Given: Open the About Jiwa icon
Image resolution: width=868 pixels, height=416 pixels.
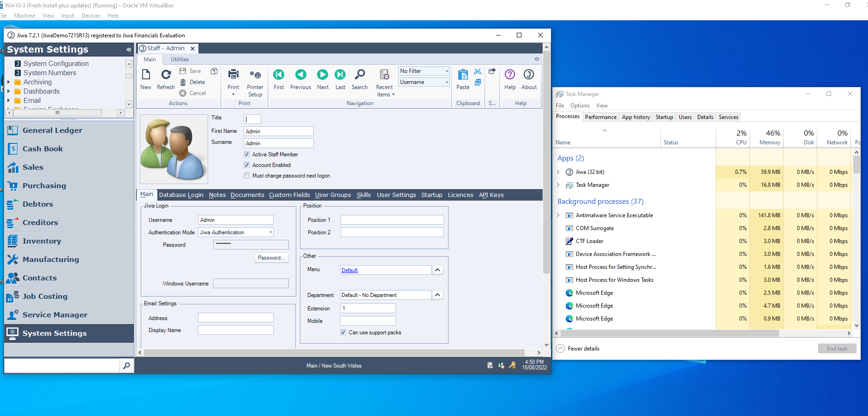Looking at the screenshot, I should (x=529, y=75).
